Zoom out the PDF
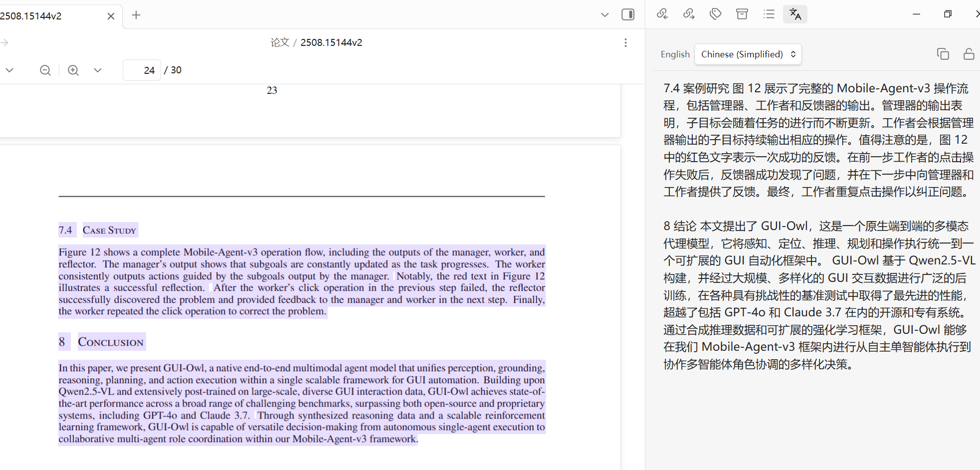 coord(45,70)
